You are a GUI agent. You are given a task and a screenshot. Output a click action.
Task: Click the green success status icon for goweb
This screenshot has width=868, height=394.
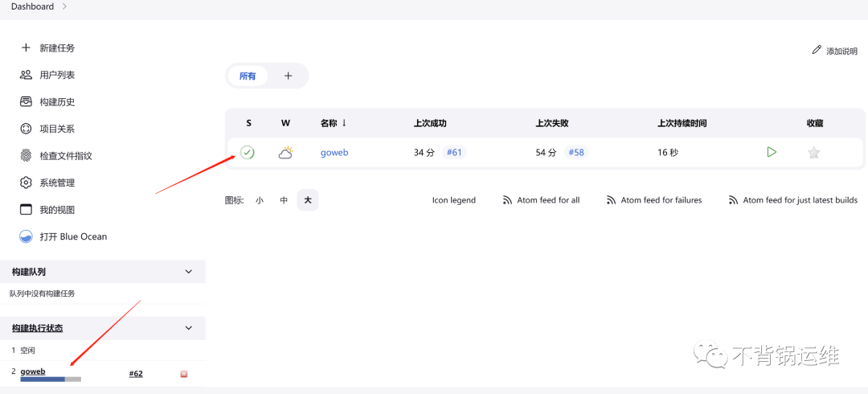click(x=247, y=153)
